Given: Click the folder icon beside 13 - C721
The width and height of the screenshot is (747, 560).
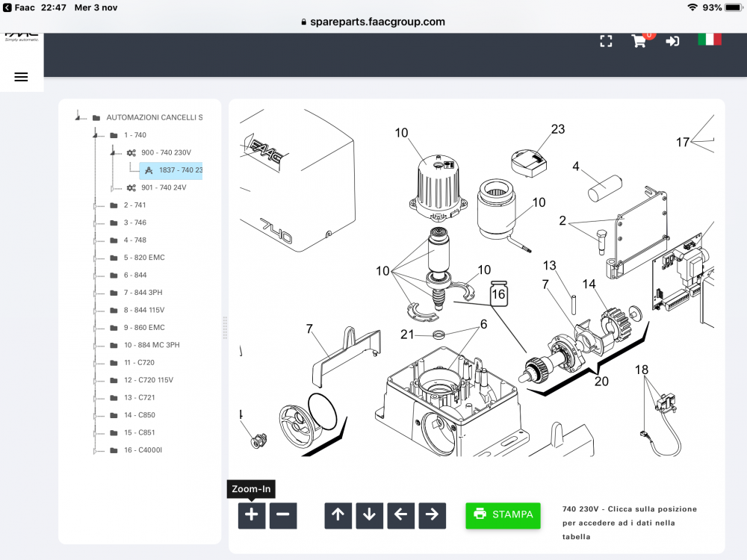Looking at the screenshot, I should (x=114, y=398).
